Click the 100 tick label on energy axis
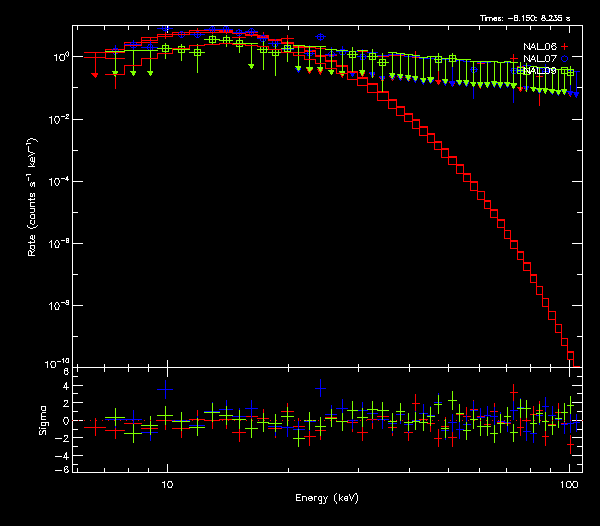Viewport: 600px width, 526px height. 568,485
